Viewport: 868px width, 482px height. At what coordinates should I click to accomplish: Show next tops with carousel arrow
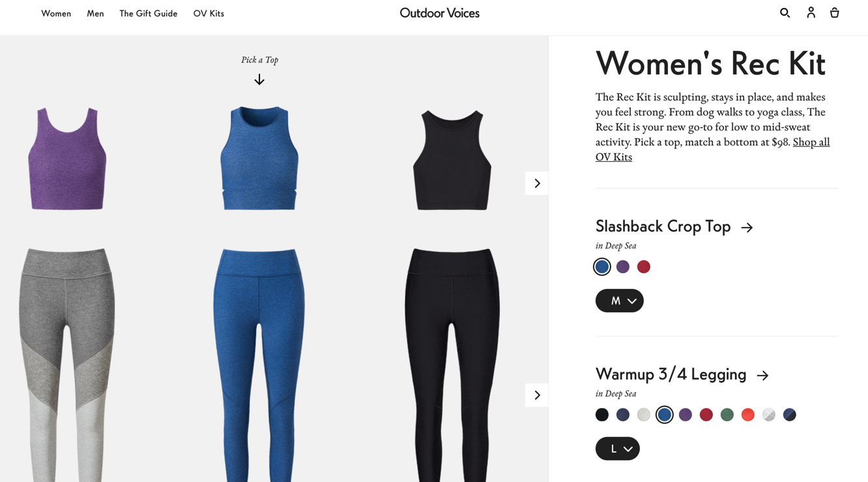536,183
